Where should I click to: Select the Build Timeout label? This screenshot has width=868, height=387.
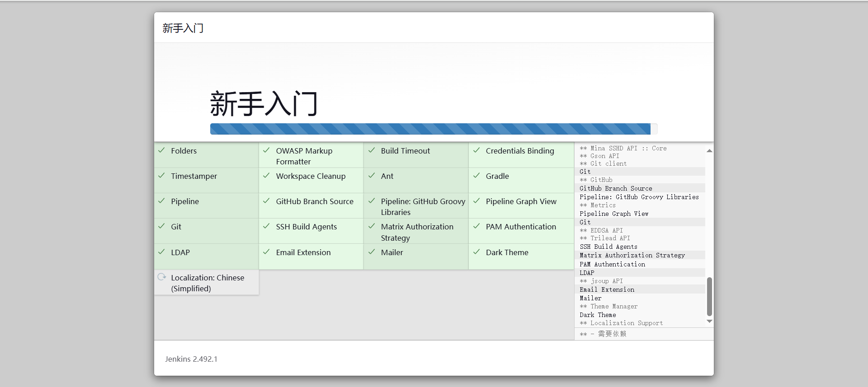406,151
